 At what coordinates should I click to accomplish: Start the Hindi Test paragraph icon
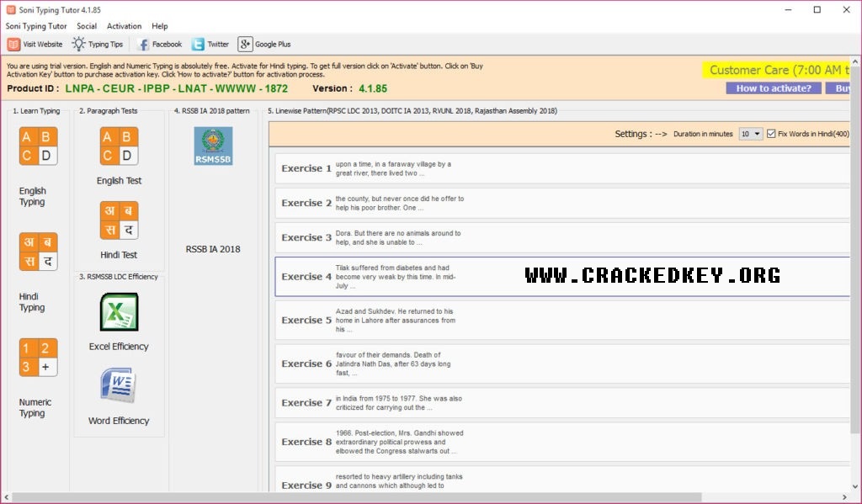[119, 220]
